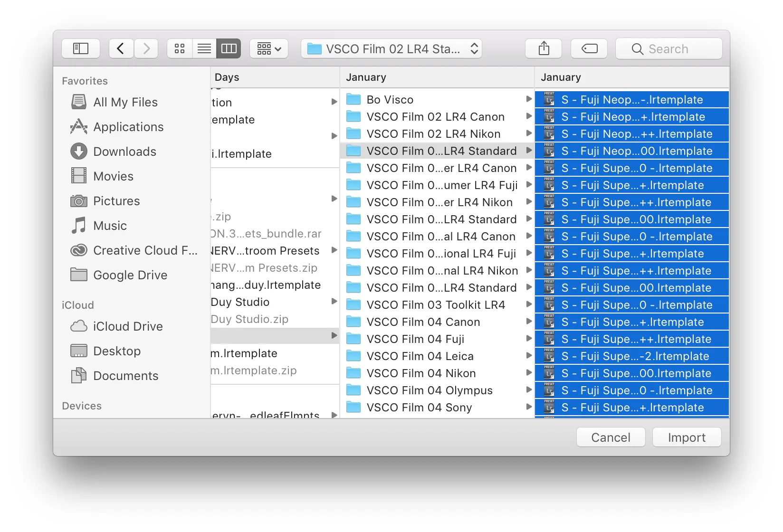The image size is (783, 532).
Task: Expand arrow next to Bo Visco
Action: 528,99
